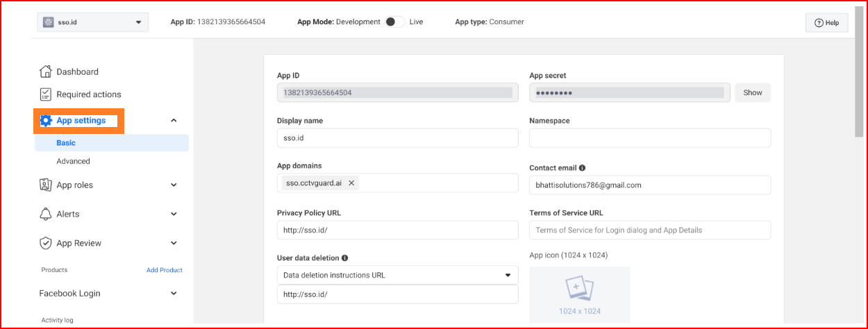Toggle App Mode from Development to Live
The image size is (868, 329).
pyautogui.click(x=394, y=22)
